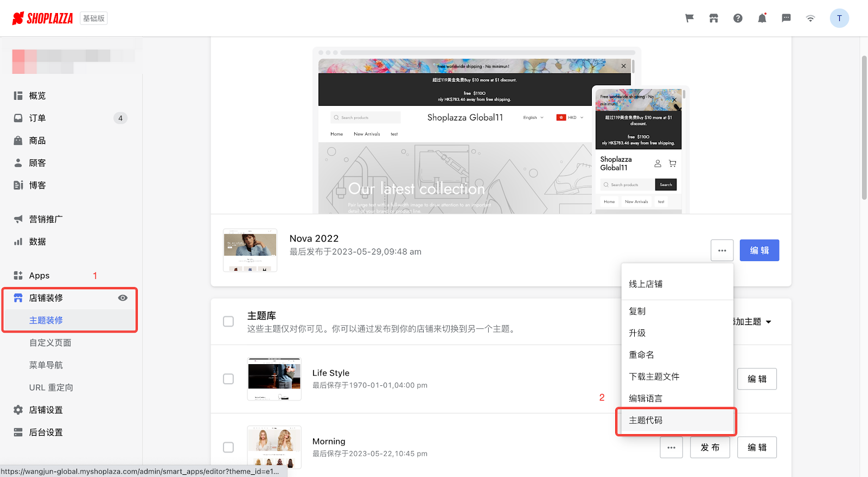Viewport: 868px width, 477px height.
Task: Click the page vertical scrollbar
Action: [x=864, y=128]
